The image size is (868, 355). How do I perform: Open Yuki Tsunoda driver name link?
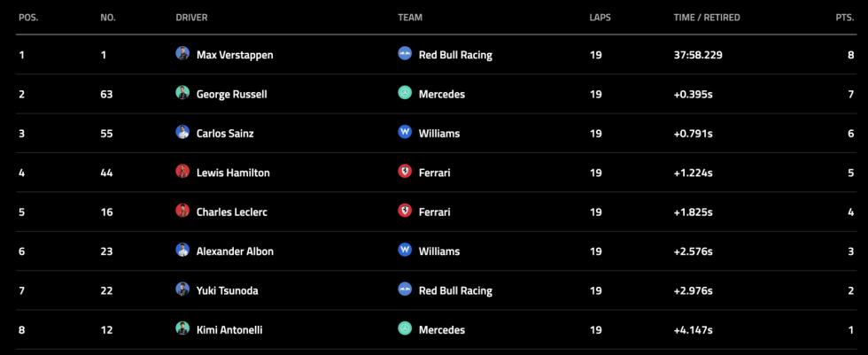pos(228,290)
